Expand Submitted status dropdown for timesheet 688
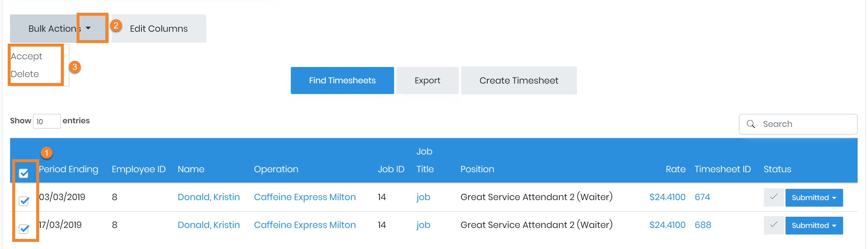The height and width of the screenshot is (249, 868). pos(814,226)
